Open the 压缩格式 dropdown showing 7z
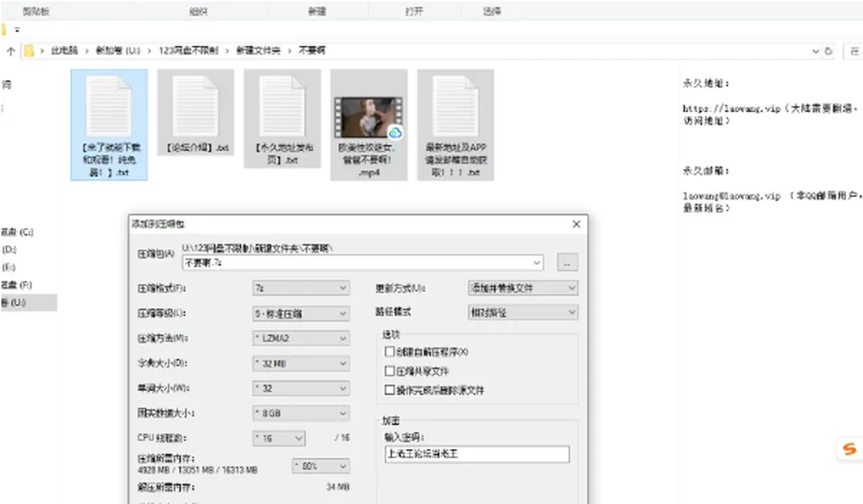Viewport: 863px width, 504px height. [301, 287]
